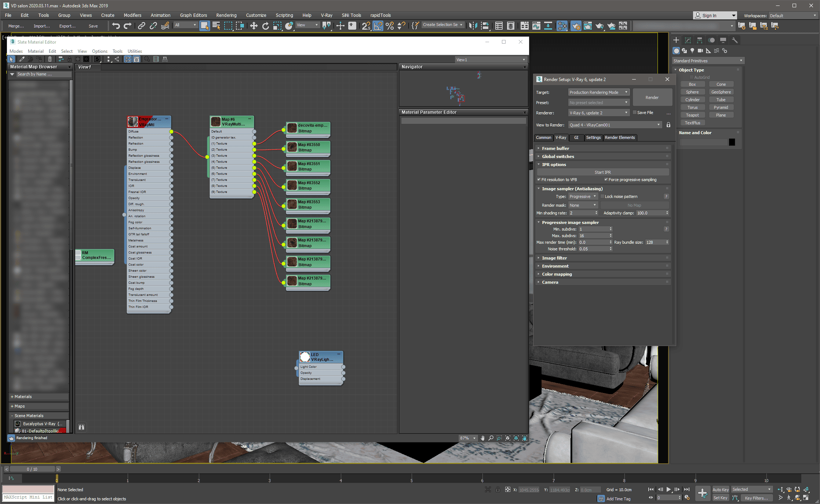Expand the Color mapping rollout

tap(603, 274)
